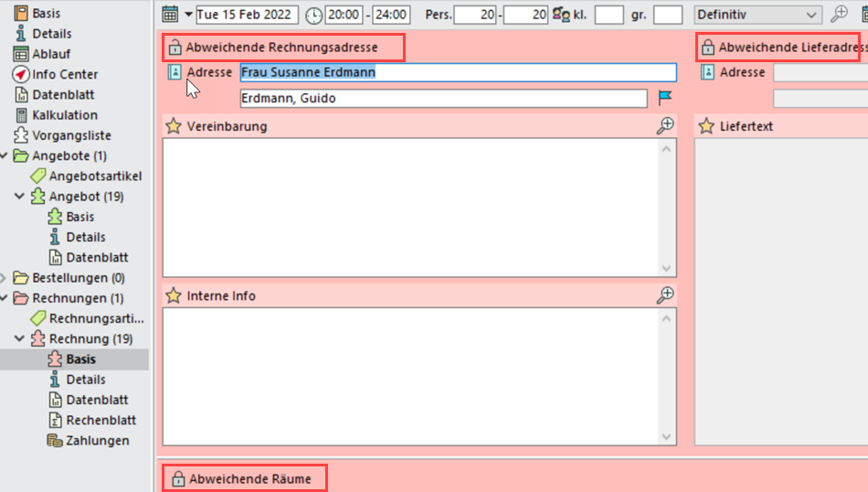Expand the Bestellungen (0) folder
The width and height of the screenshot is (868, 492).
(5, 278)
